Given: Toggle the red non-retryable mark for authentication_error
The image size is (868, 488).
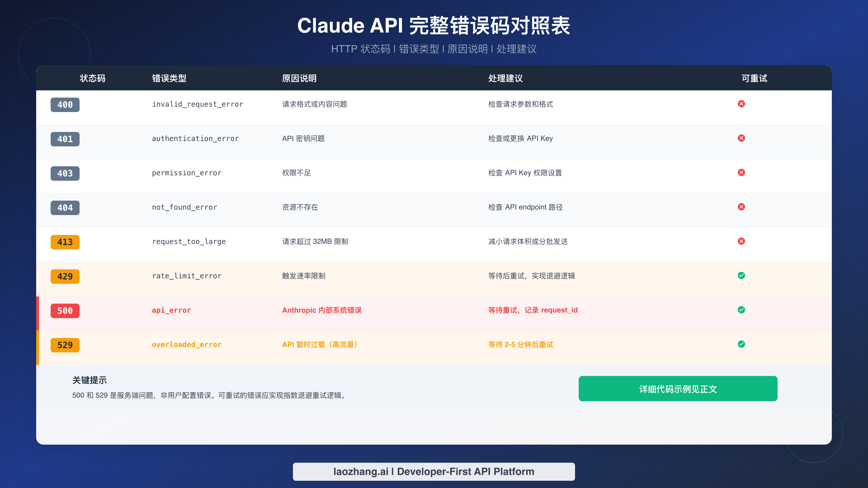Looking at the screenshot, I should tap(742, 138).
